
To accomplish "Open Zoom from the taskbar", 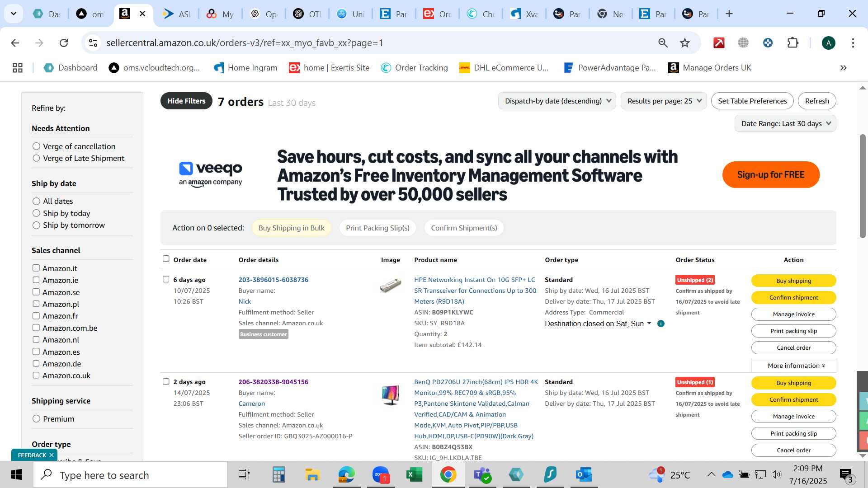I will click(x=381, y=475).
